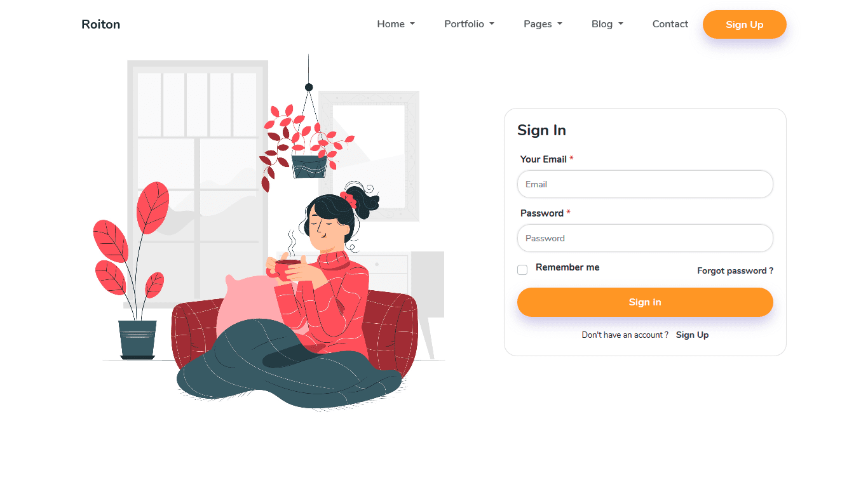This screenshot has height=487, width=868.
Task: Click the Blog caret arrow
Action: pyautogui.click(x=621, y=24)
